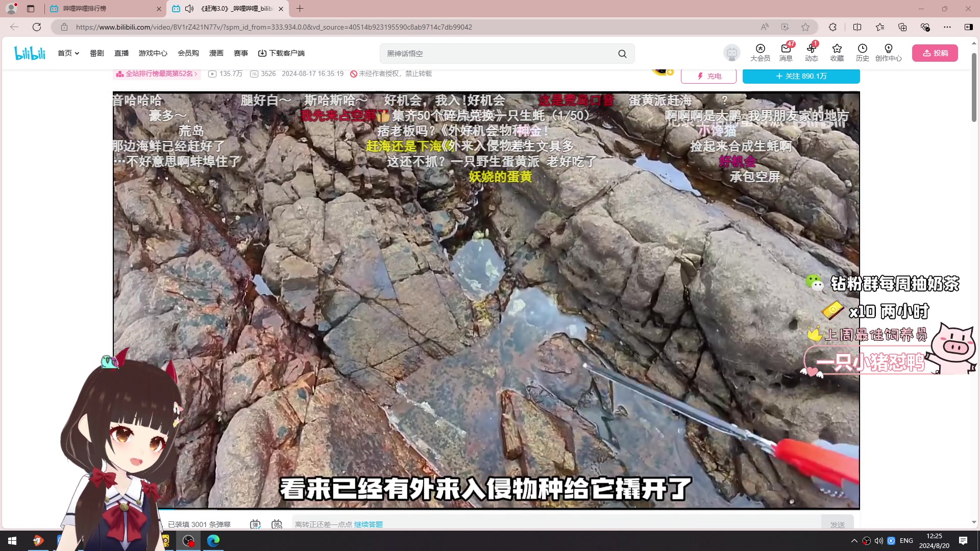Click the browser address bar URL
Viewport: 980px width, 551px height.
274,27
